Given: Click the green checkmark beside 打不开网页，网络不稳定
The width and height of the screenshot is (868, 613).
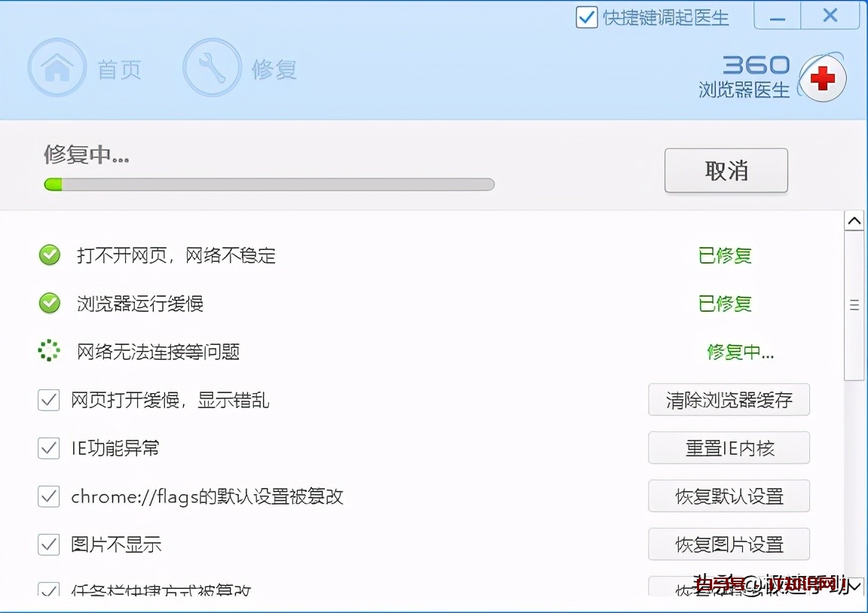Looking at the screenshot, I should pos(49,255).
